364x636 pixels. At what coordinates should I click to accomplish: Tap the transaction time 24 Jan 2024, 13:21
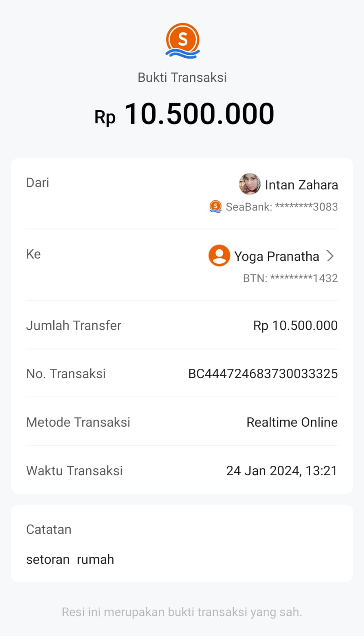click(x=282, y=471)
